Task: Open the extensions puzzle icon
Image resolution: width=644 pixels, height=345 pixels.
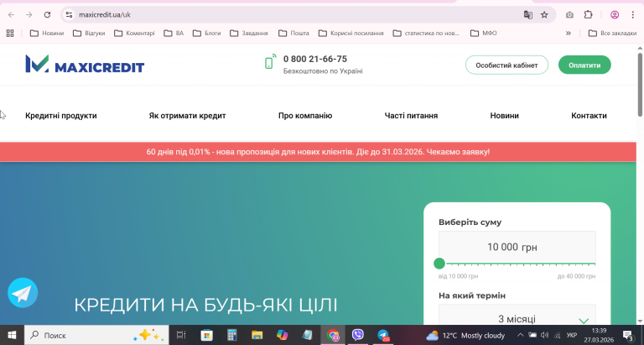Action: point(588,15)
